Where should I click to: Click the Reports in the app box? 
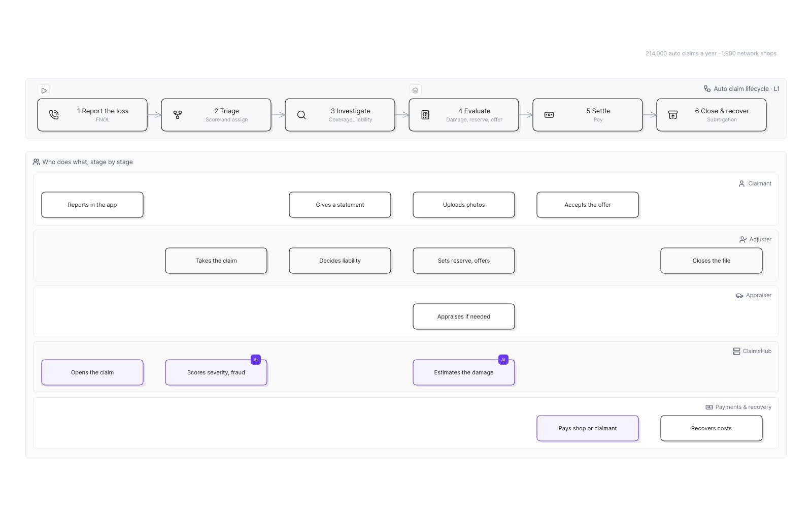pos(92,205)
